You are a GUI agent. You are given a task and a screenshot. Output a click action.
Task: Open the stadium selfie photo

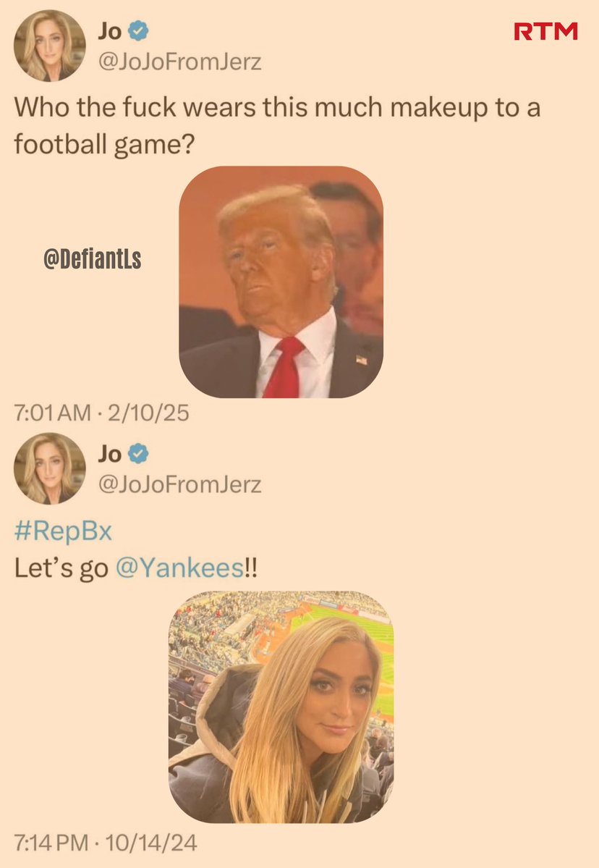281,707
